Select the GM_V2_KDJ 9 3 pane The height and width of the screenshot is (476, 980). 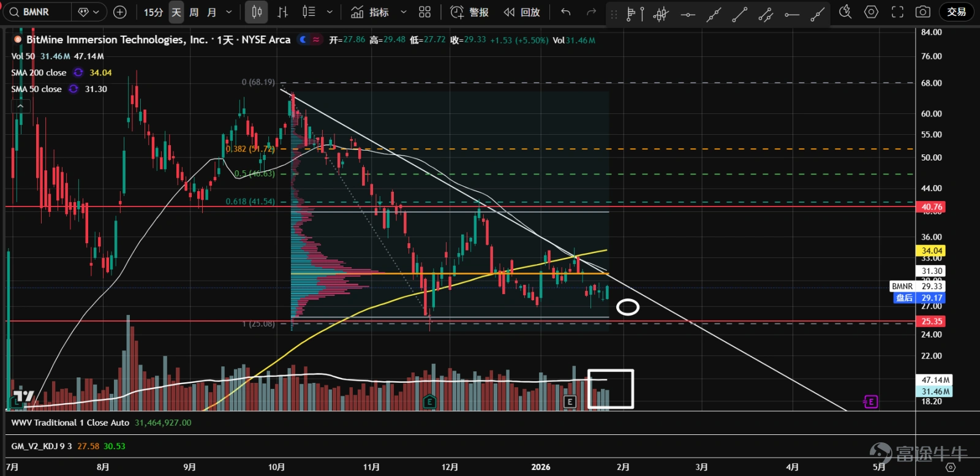pos(42,446)
